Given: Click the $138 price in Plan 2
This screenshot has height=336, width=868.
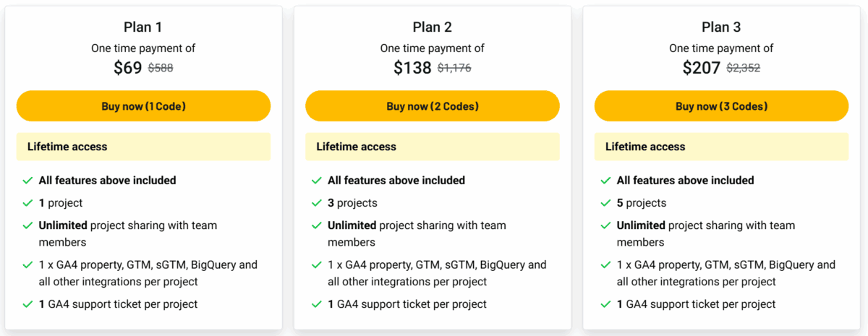Looking at the screenshot, I should tap(412, 68).
